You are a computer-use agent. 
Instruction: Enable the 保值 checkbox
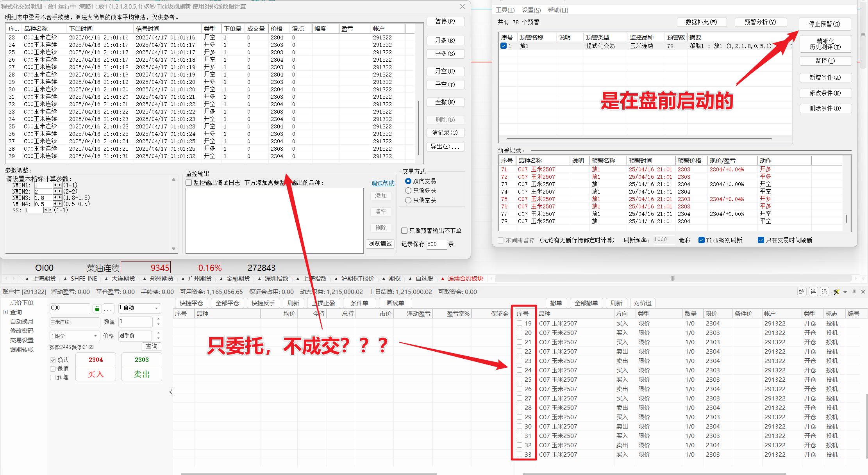(53, 368)
